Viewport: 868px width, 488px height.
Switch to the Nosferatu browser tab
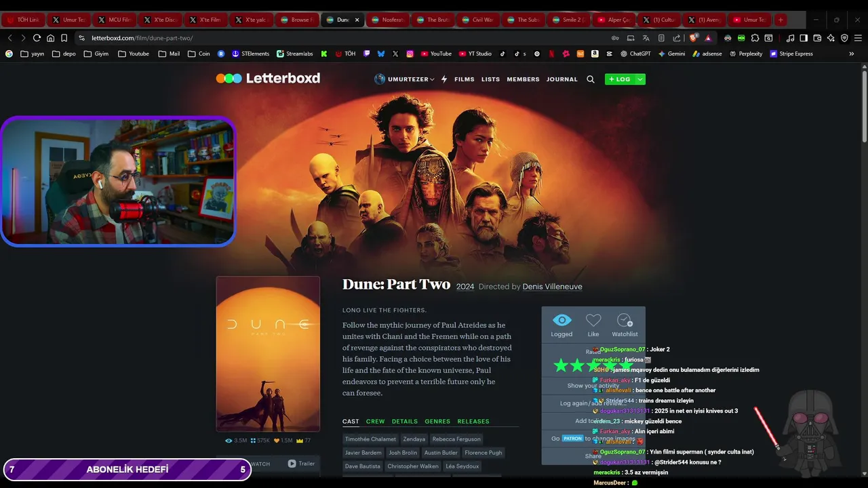coord(389,20)
